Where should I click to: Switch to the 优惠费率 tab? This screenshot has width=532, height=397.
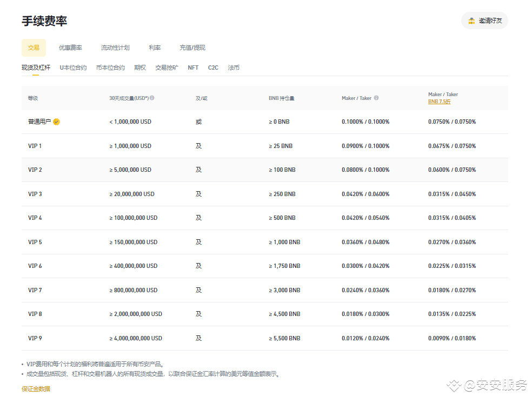coord(70,48)
